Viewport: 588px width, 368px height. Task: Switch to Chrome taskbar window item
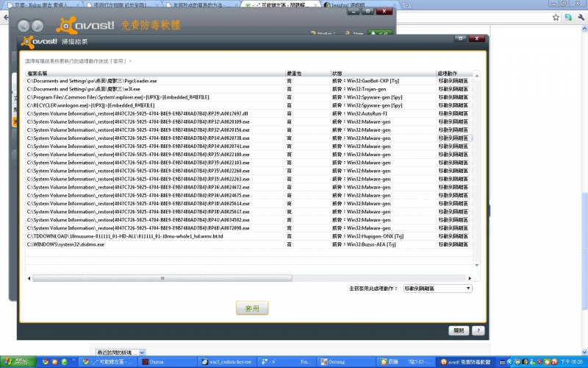tap(108, 362)
